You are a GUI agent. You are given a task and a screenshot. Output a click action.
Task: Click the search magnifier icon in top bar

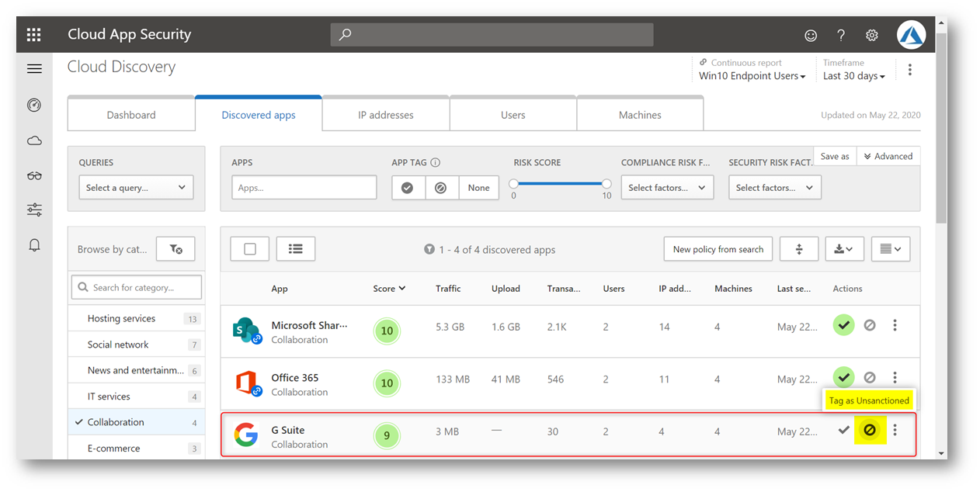coord(346,34)
